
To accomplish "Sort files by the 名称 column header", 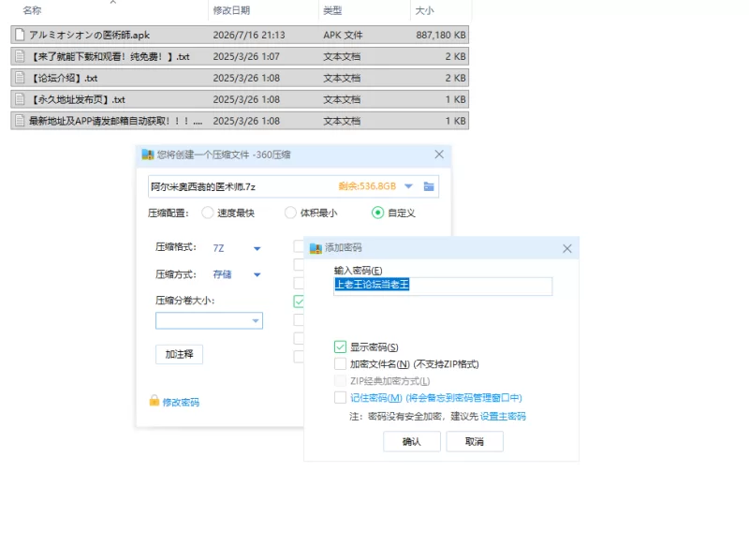I will (x=32, y=10).
